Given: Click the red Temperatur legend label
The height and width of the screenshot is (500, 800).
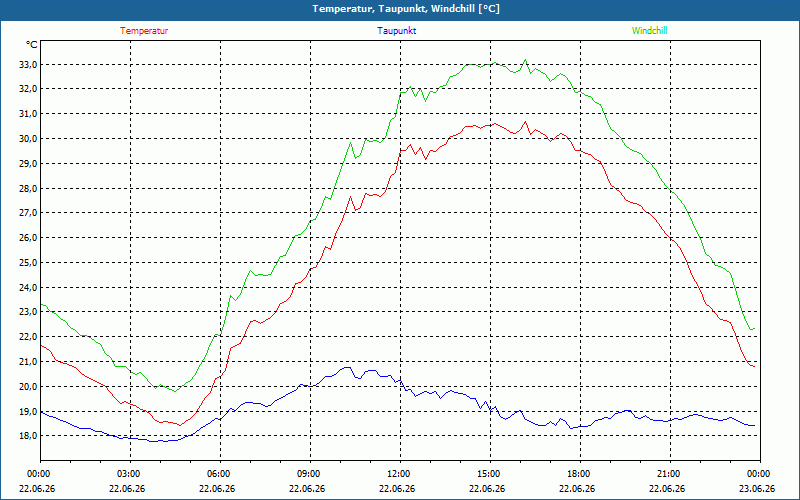Looking at the screenshot, I should click(x=144, y=31).
